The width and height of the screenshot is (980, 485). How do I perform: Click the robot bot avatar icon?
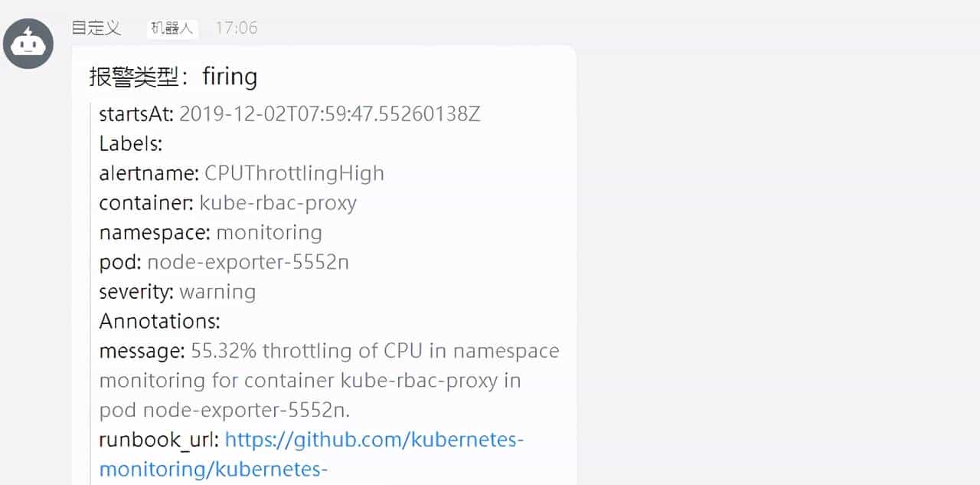pyautogui.click(x=28, y=44)
